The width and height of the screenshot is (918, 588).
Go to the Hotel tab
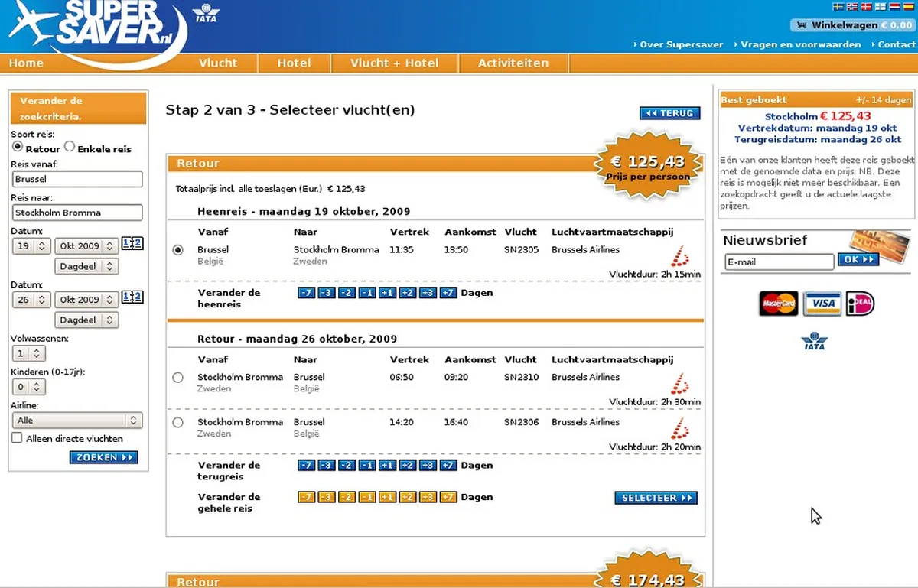point(294,63)
